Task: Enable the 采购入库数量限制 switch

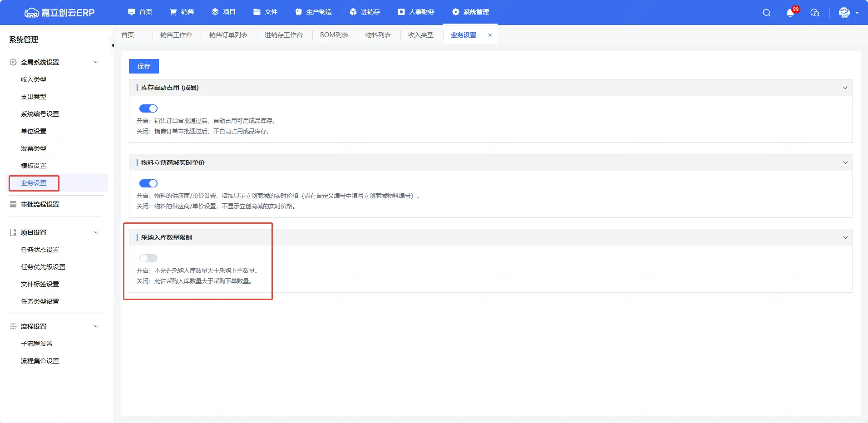Action: 148,258
